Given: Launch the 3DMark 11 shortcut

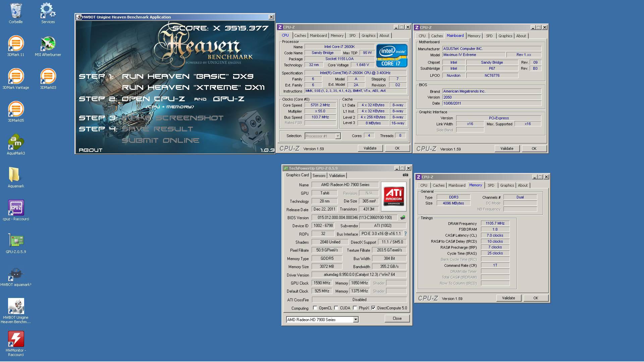Looking at the screenshot, I should 16,46.
